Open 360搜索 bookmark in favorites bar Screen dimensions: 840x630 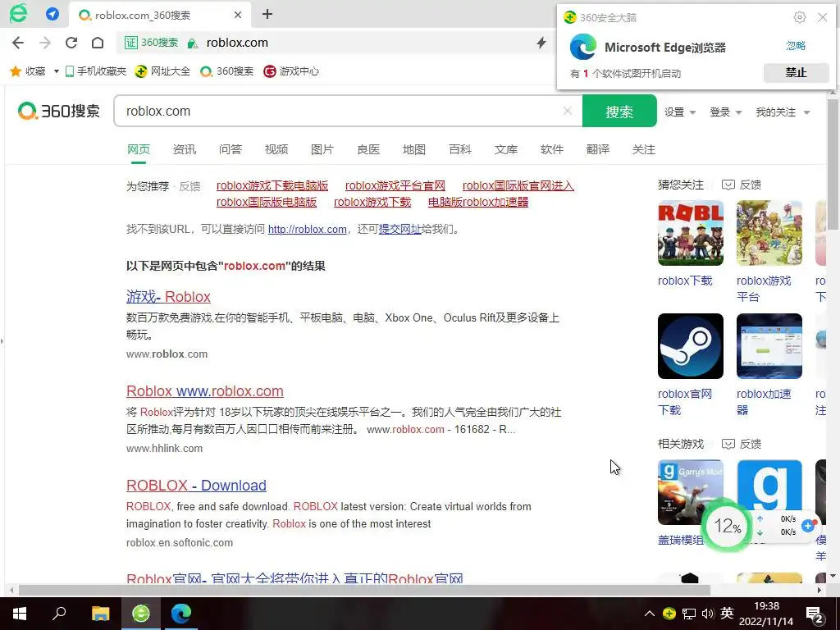pos(226,71)
